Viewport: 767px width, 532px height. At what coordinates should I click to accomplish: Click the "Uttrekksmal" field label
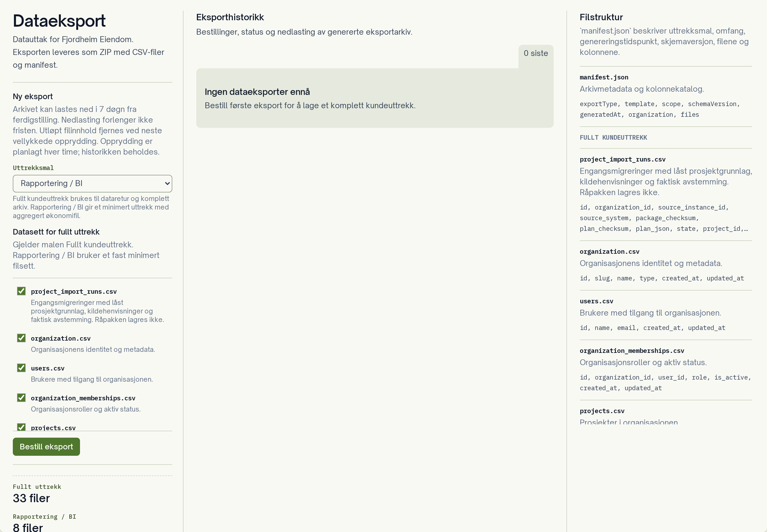click(33, 168)
